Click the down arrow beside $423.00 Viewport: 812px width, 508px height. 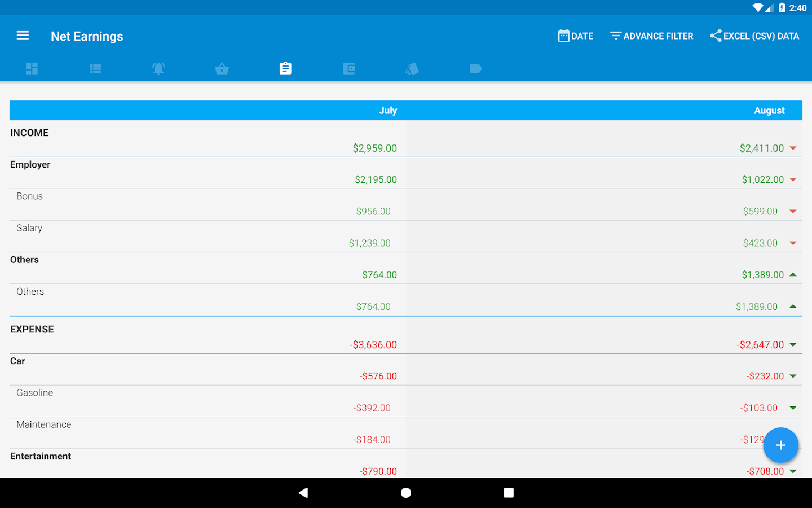click(793, 243)
